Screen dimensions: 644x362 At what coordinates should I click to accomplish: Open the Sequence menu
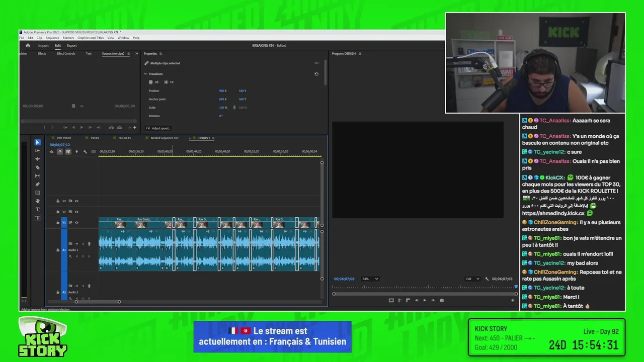point(52,38)
